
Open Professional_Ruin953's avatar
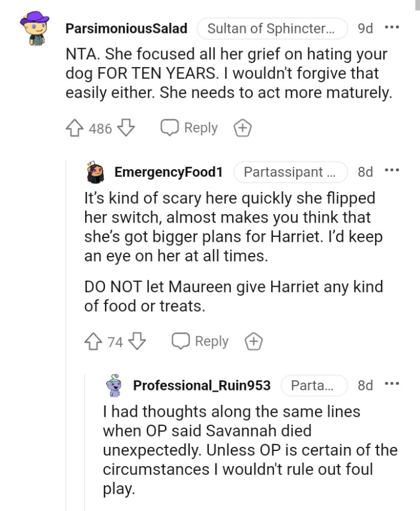115,385
